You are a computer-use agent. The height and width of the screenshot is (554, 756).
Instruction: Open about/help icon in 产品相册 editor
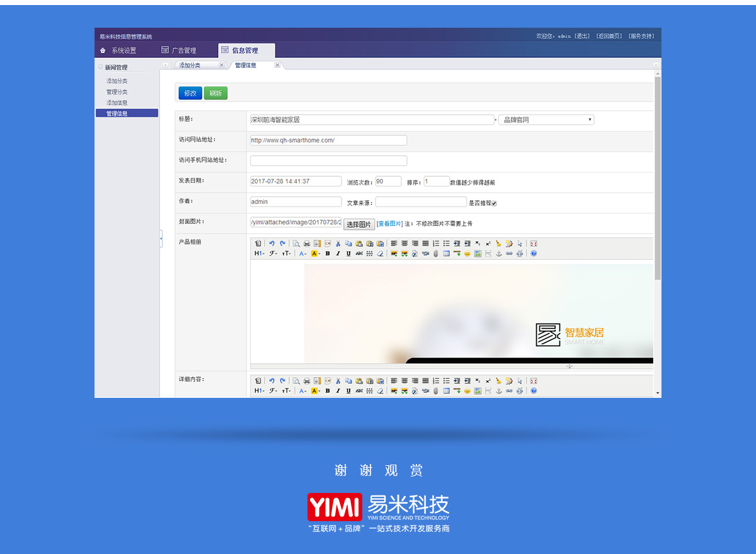[534, 254]
